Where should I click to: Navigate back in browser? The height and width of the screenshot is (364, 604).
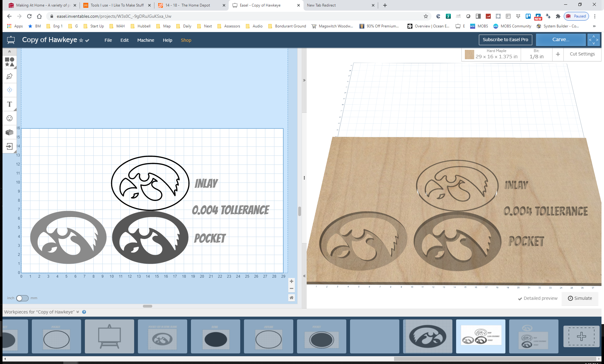pos(9,16)
